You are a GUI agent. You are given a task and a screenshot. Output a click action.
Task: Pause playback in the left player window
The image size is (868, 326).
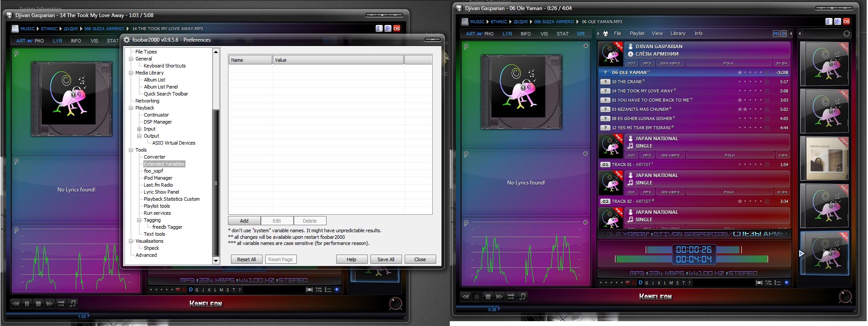(27, 303)
